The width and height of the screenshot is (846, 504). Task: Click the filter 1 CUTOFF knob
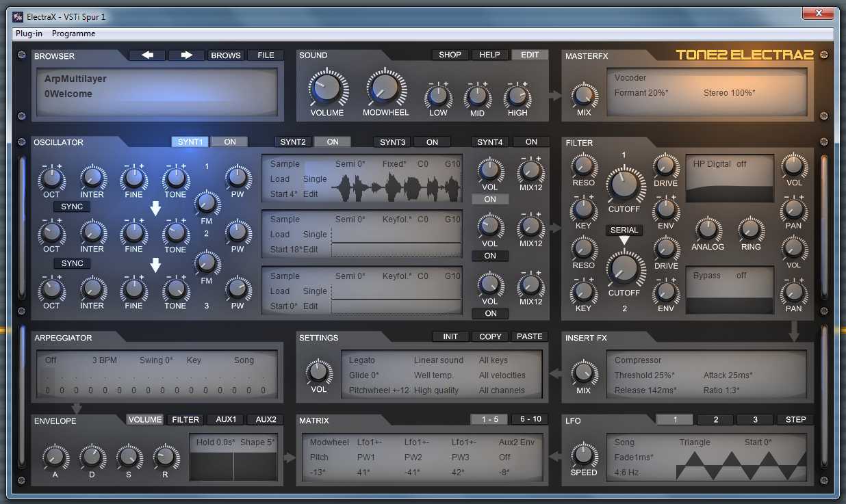click(624, 185)
